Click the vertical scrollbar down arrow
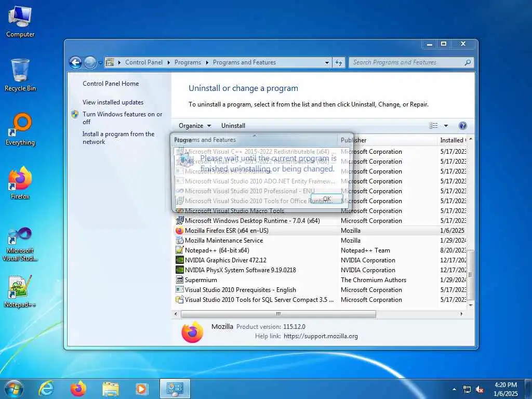532x399 pixels. [471, 305]
